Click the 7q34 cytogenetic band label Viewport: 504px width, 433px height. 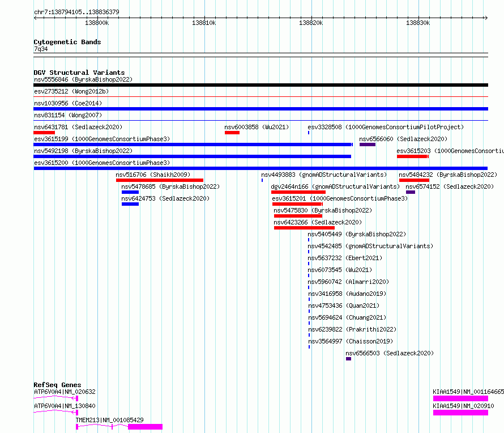41,49
